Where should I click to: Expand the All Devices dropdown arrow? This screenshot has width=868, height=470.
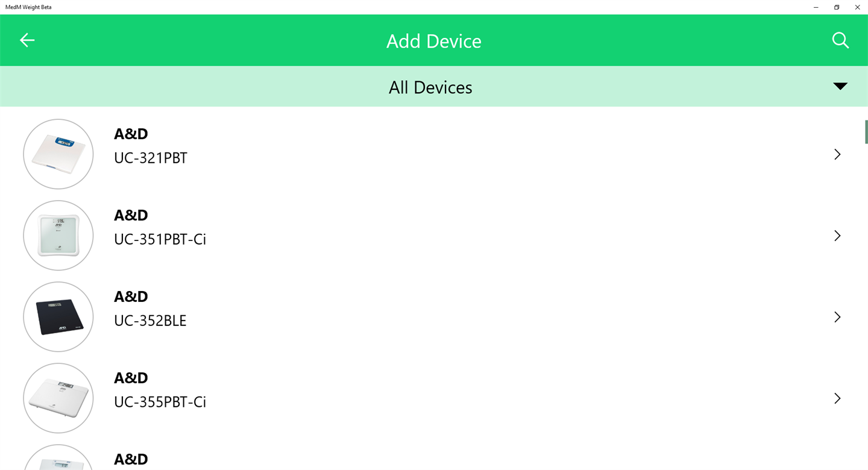tap(840, 86)
